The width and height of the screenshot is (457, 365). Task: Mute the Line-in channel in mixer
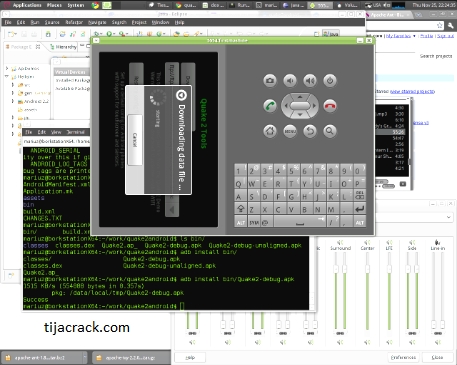438,342
